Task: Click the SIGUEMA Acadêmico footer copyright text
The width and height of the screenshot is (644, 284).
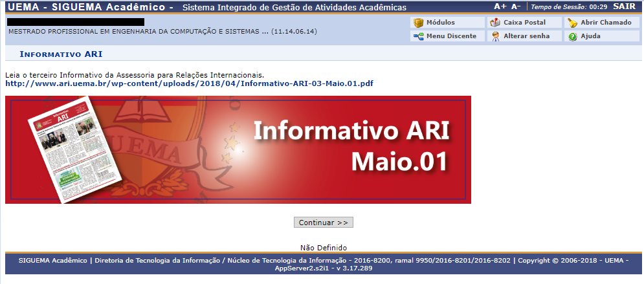Action: coord(324,265)
